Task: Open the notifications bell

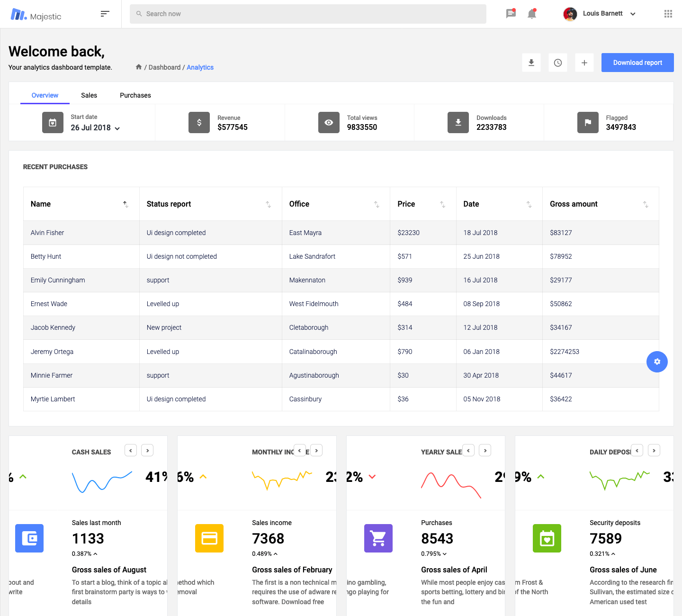Action: [x=532, y=14]
